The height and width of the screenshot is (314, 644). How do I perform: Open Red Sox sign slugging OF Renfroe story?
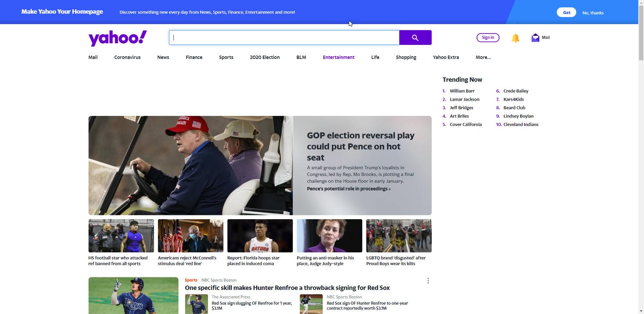(x=252, y=305)
